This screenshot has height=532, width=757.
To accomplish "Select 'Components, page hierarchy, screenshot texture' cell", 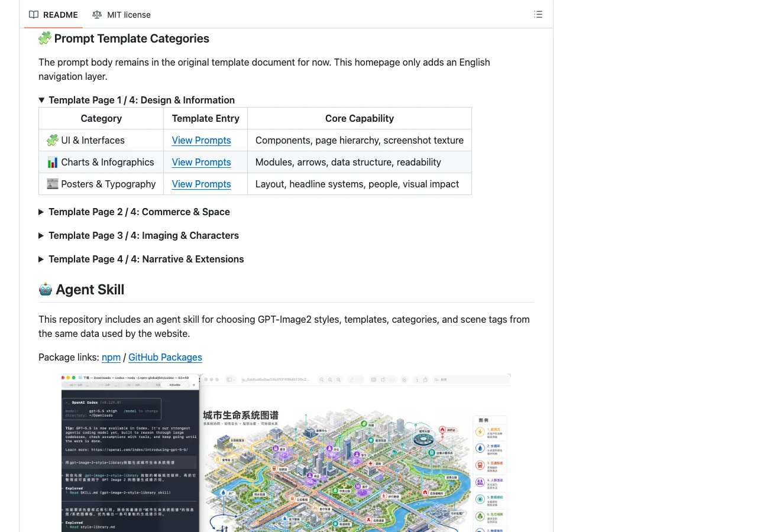I will click(x=360, y=140).
